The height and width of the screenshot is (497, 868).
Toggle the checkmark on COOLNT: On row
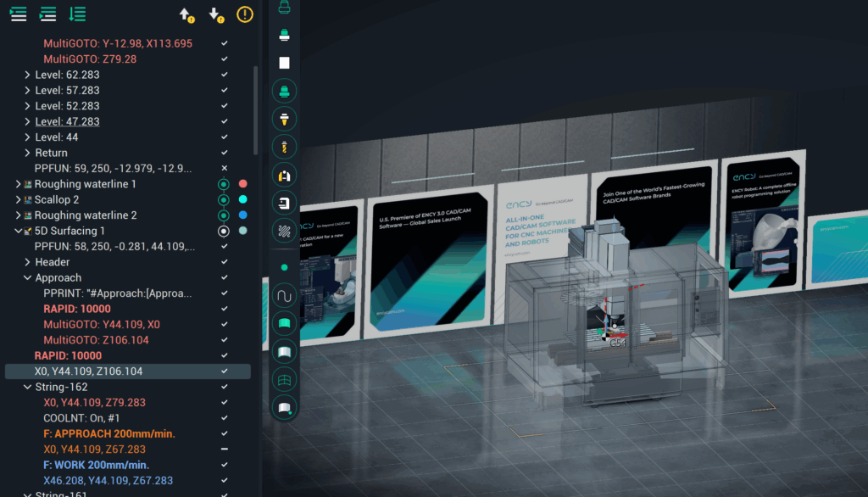(x=224, y=418)
